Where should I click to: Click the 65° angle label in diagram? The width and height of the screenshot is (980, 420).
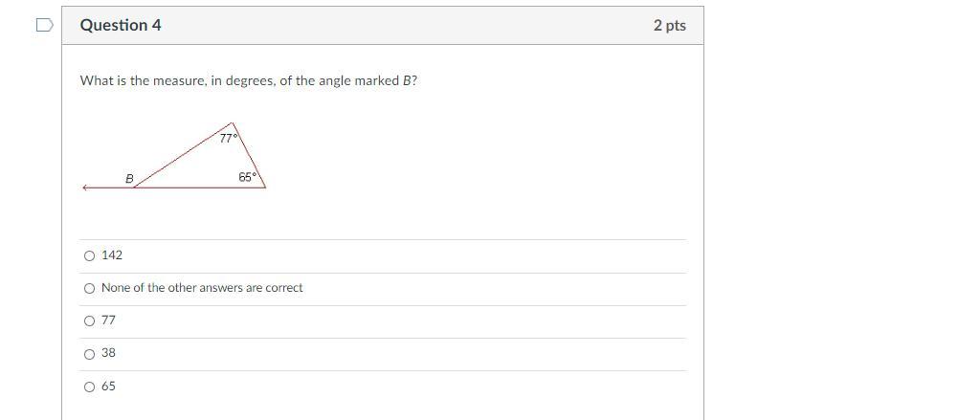pos(248,177)
